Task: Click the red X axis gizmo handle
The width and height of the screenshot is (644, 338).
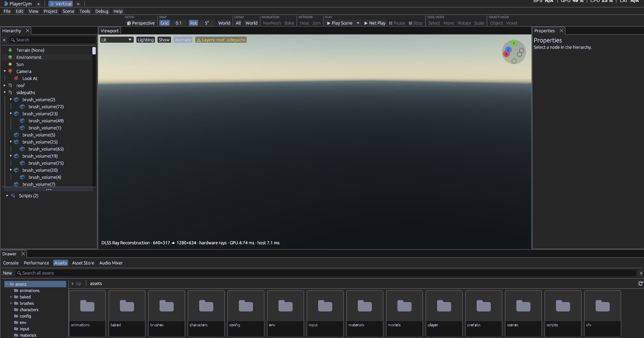Action: [x=506, y=54]
